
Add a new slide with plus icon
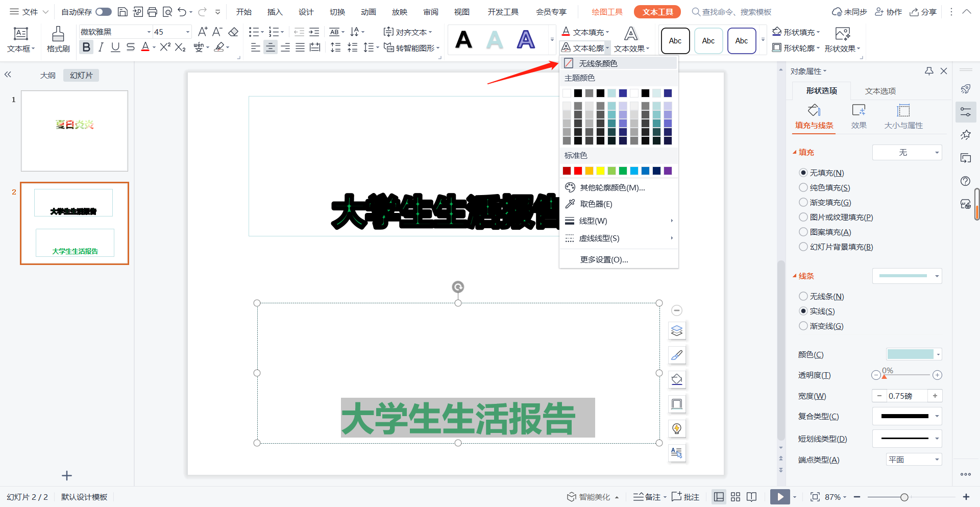66,476
